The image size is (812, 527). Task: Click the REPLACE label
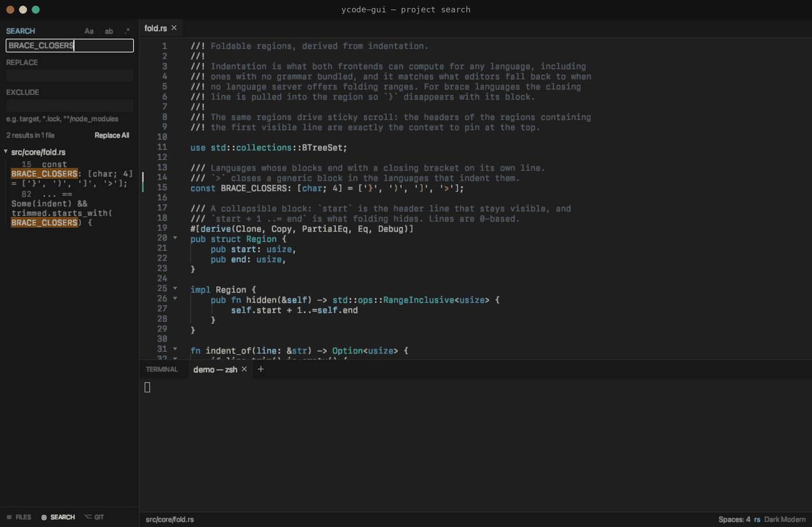coord(22,63)
